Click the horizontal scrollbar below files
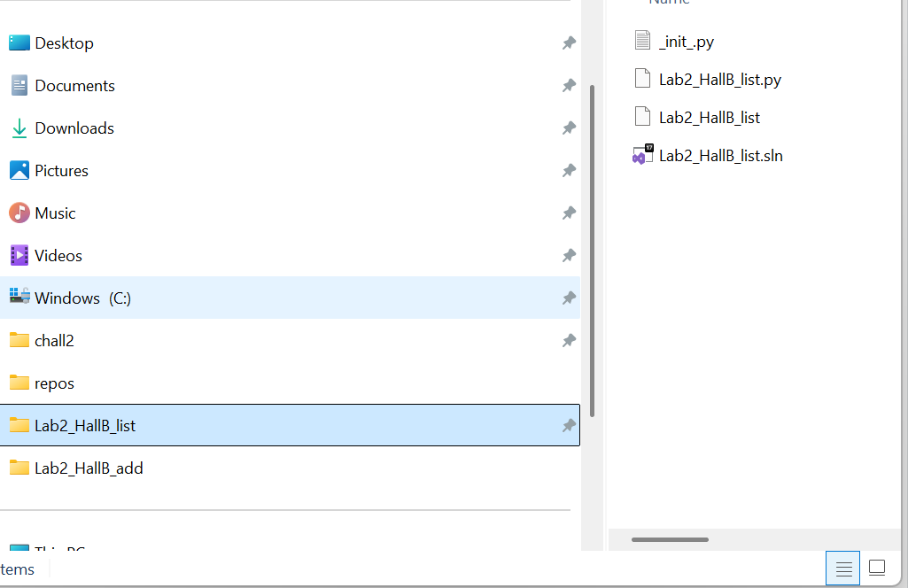The image size is (908, 588). [670, 539]
